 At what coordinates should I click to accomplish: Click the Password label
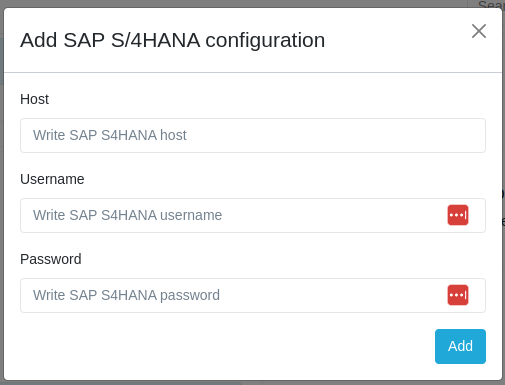click(51, 259)
